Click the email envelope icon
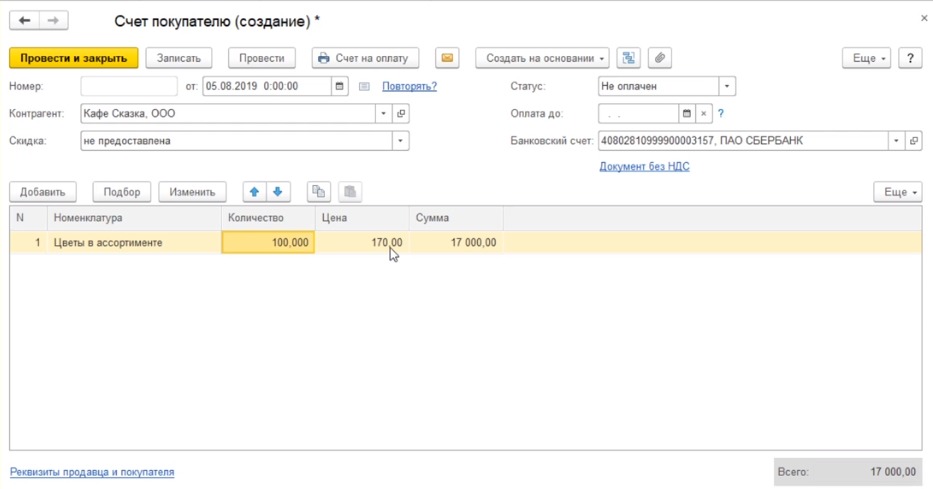This screenshot has width=933, height=489. 447,58
